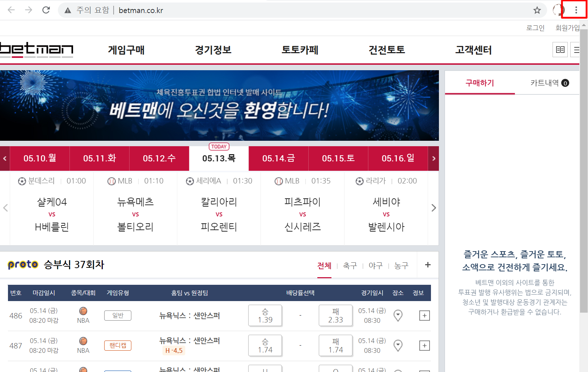The image size is (588, 372).
Task: Select date 05.16.일
Action: point(398,158)
